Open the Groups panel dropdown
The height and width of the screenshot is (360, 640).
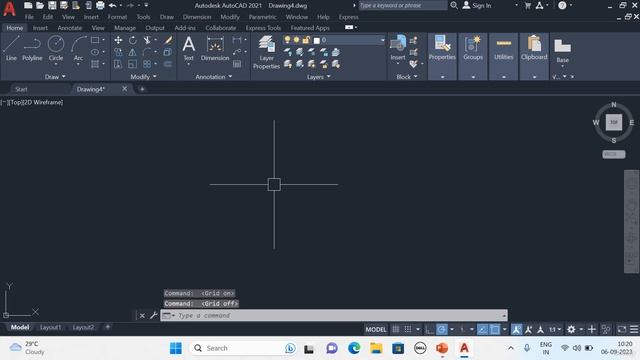[473, 77]
